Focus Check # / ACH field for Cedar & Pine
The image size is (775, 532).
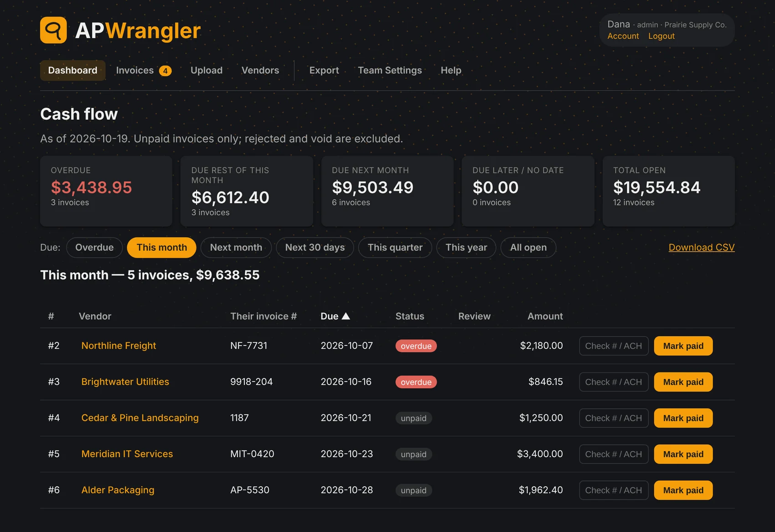tap(614, 418)
